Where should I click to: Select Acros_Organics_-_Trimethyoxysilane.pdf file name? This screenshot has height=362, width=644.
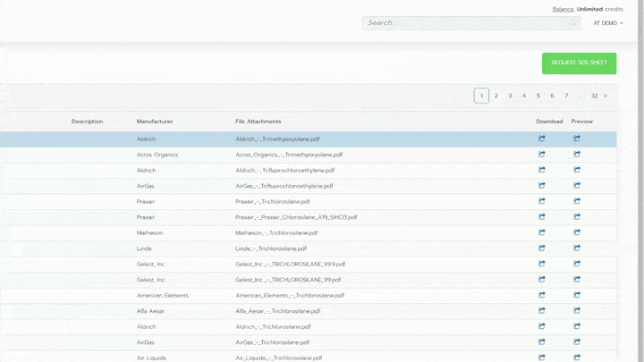pos(289,155)
